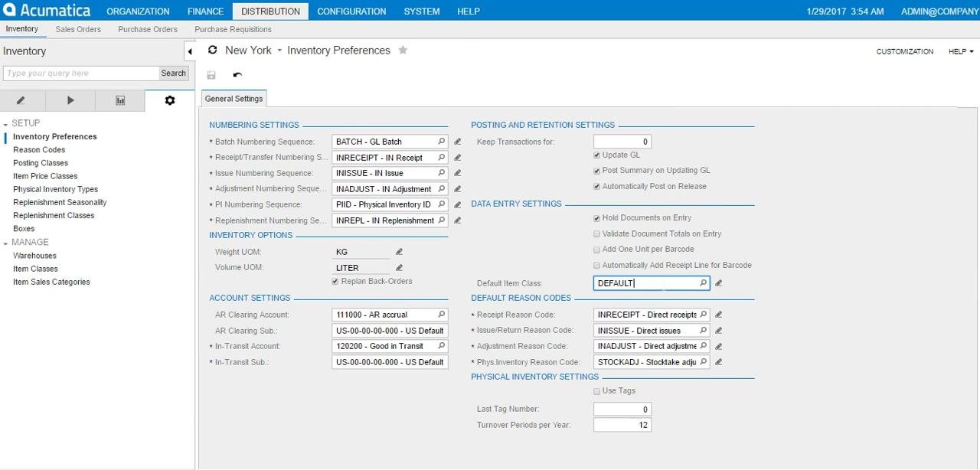Open lookup for In-Transit Account
980x470 pixels.
[441, 346]
